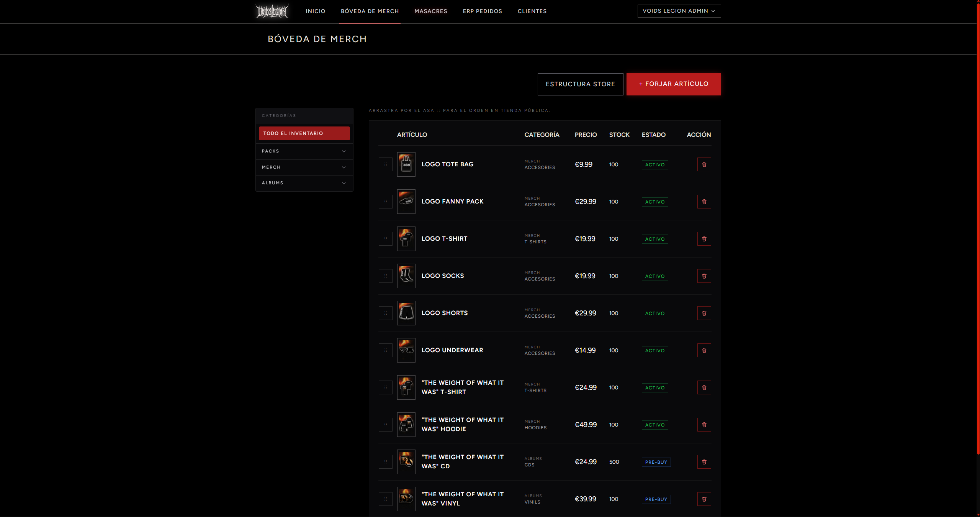This screenshot has width=980, height=517.
Task: Click Voids Legion logo in header
Action: click(x=272, y=11)
